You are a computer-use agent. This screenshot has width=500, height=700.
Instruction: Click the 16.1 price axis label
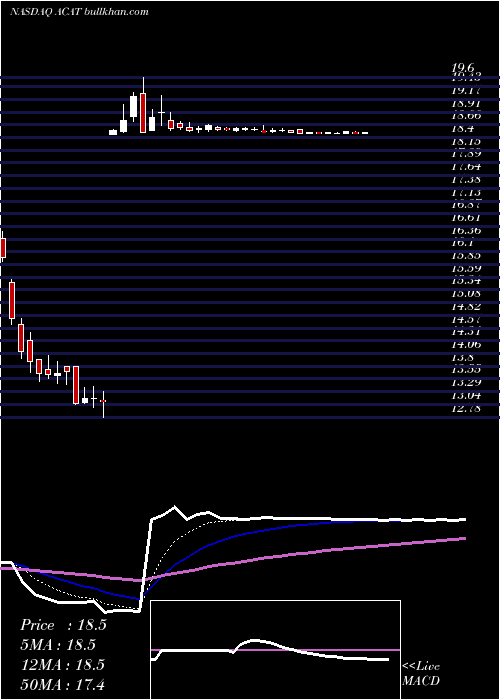(x=463, y=243)
